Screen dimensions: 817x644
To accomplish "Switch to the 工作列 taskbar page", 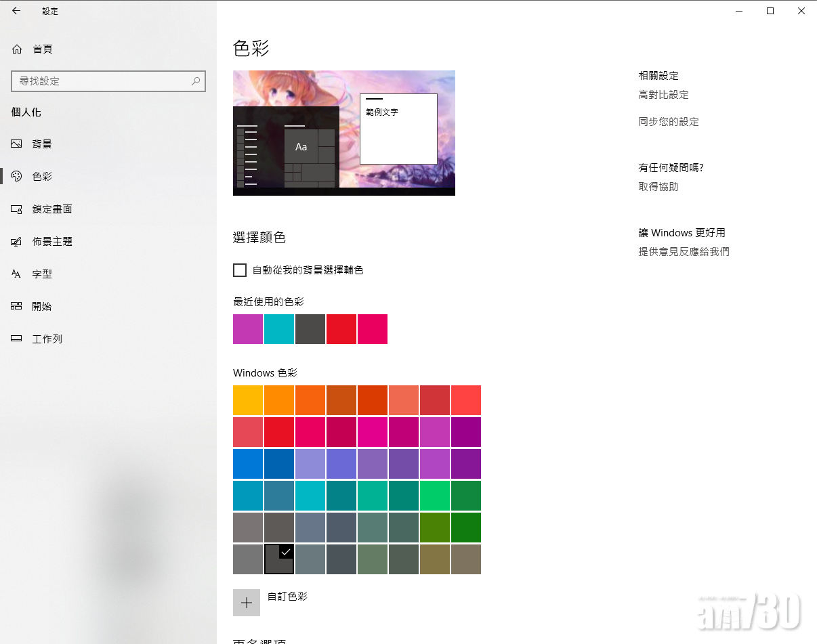I will click(47, 339).
